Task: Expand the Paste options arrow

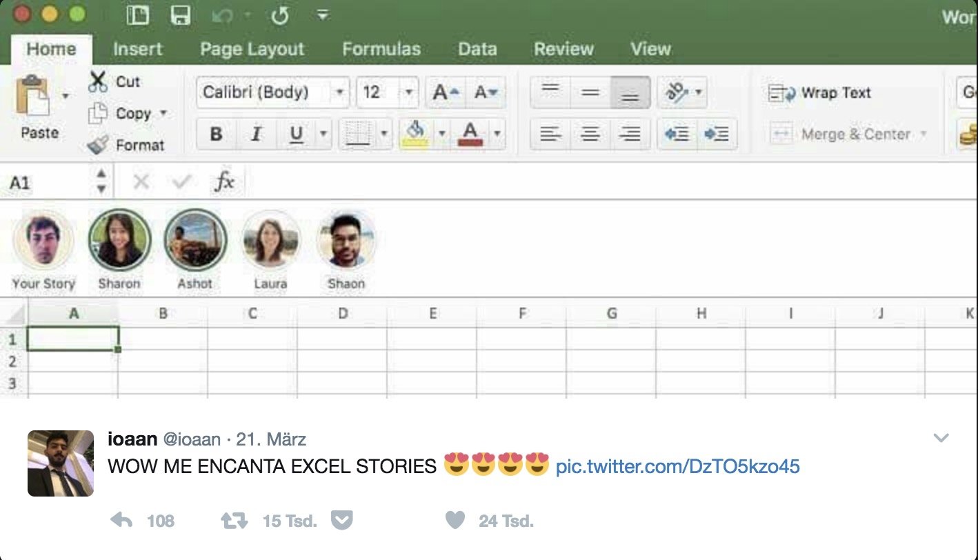Action: coord(65,96)
